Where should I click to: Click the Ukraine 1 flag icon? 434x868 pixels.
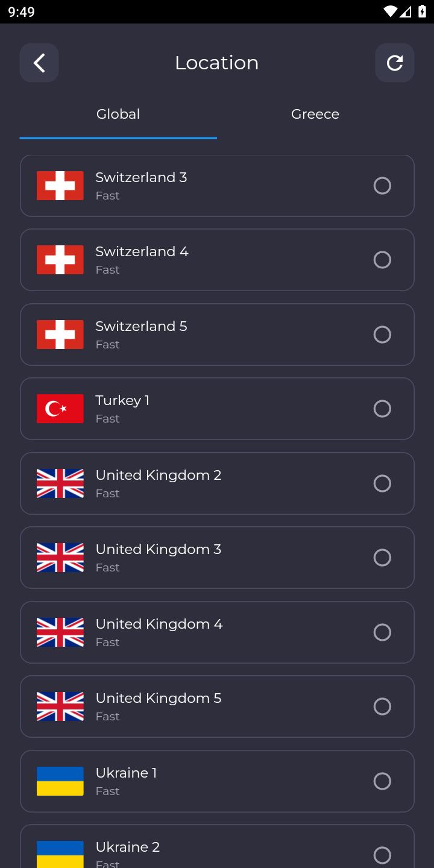(x=60, y=781)
